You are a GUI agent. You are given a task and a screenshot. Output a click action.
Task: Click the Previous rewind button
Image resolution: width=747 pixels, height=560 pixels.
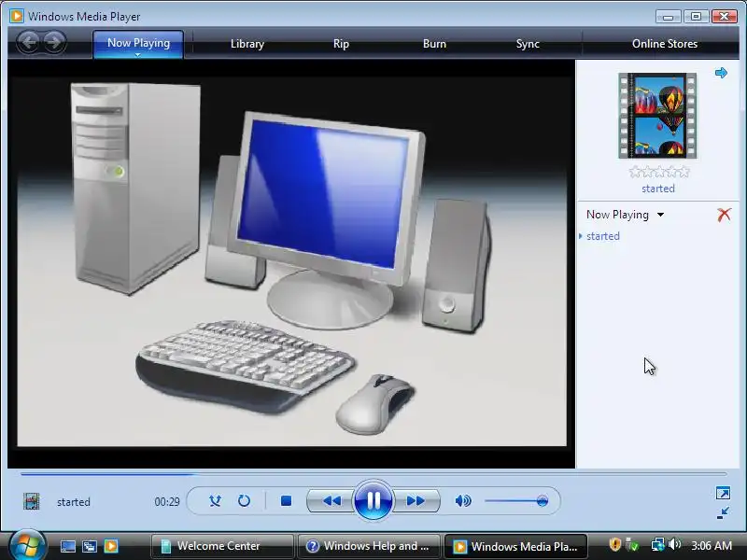(331, 500)
